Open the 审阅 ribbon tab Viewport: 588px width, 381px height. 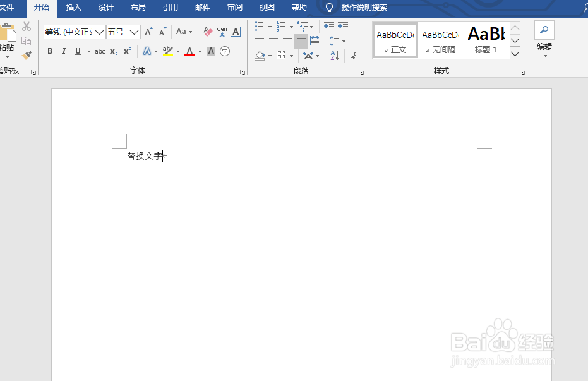[234, 8]
